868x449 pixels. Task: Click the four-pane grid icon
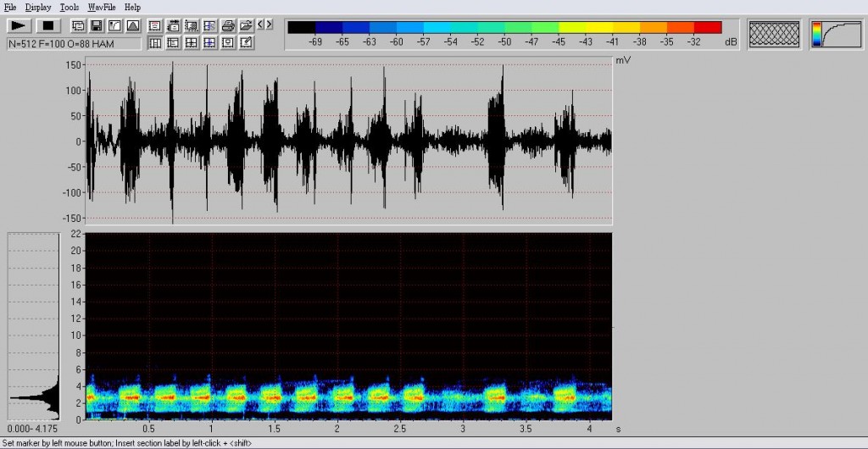(x=191, y=42)
